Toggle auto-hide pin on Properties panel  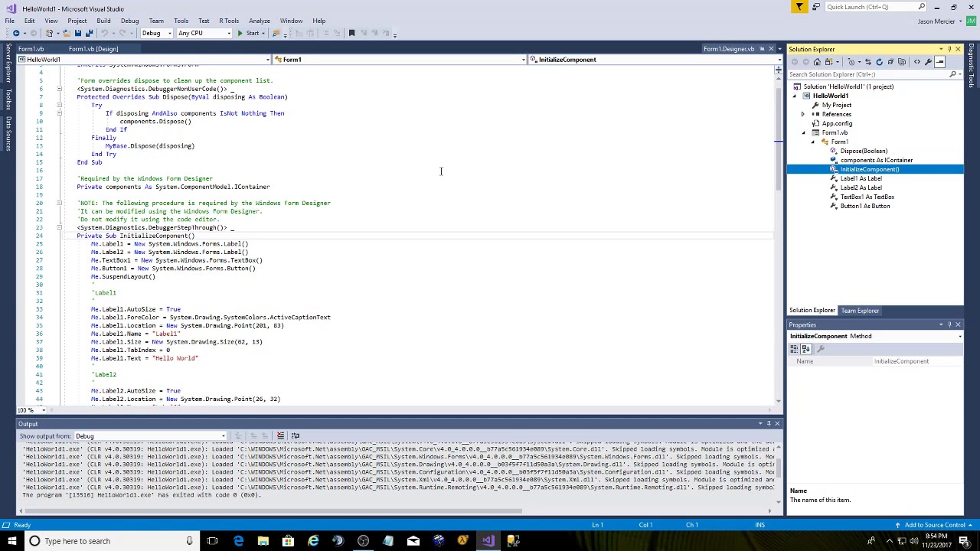coord(949,325)
